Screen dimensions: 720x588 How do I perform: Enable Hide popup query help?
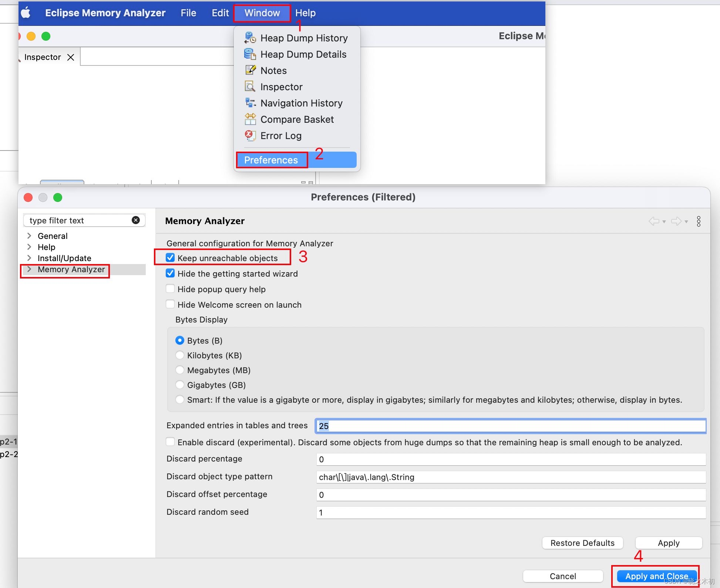[170, 289]
